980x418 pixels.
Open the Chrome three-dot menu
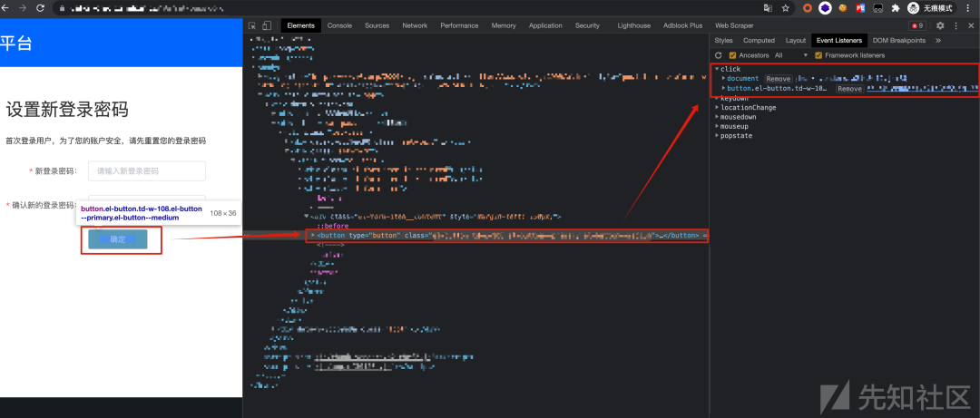970,8
